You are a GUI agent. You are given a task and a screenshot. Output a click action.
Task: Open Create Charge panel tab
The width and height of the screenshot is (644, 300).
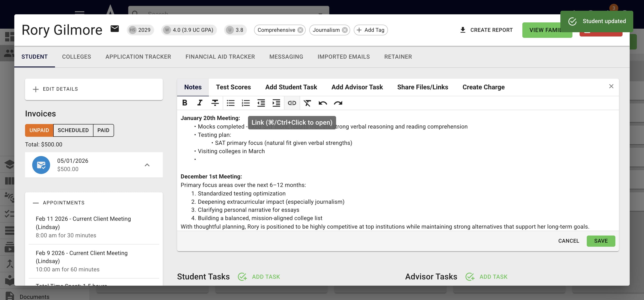(483, 87)
